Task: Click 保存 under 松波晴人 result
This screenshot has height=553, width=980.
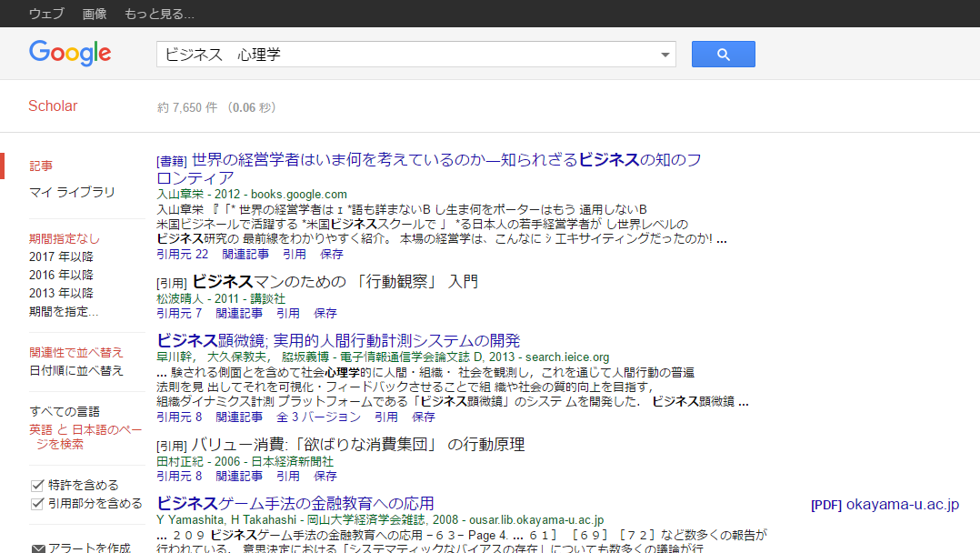Action: 325,313
